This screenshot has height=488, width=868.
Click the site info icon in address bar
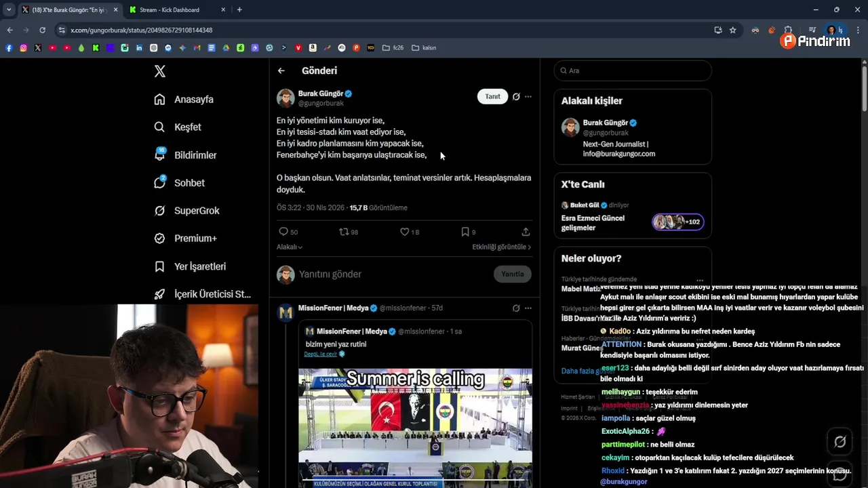pyautogui.click(x=62, y=30)
